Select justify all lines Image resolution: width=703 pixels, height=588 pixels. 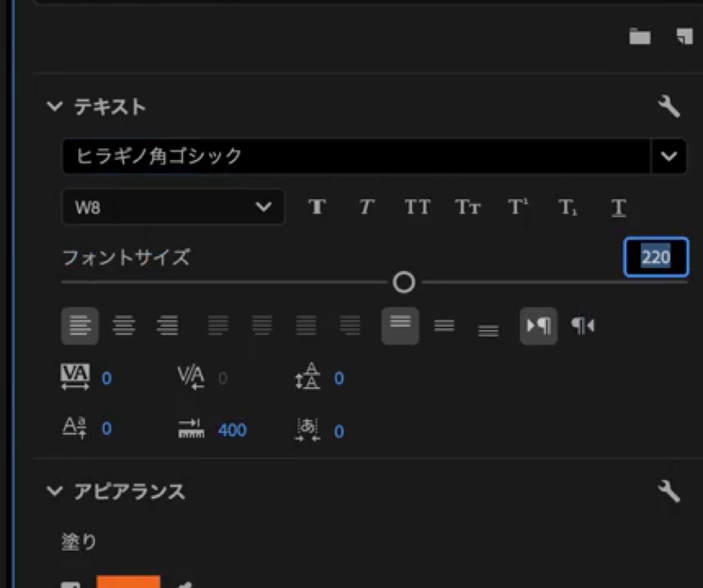[x=306, y=325]
